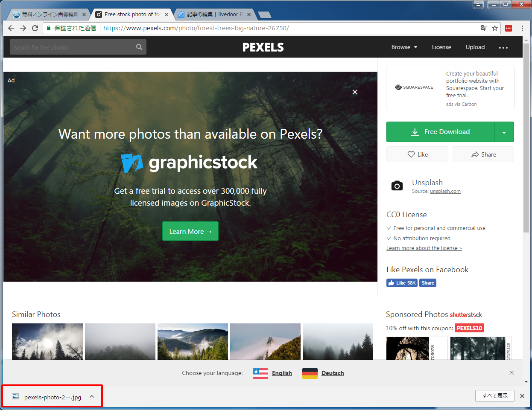Open download options for pexels-photo jpg item
This screenshot has height=410, width=532.
tap(92, 397)
